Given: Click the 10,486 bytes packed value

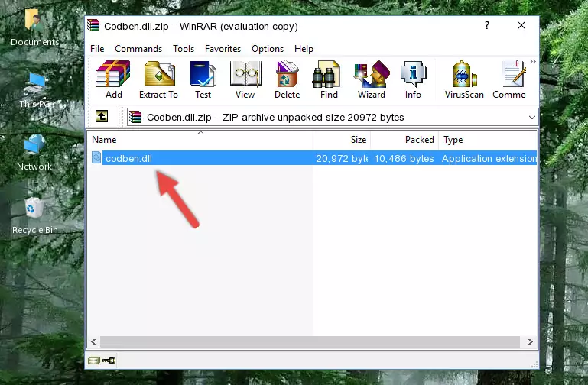Looking at the screenshot, I should tap(404, 158).
